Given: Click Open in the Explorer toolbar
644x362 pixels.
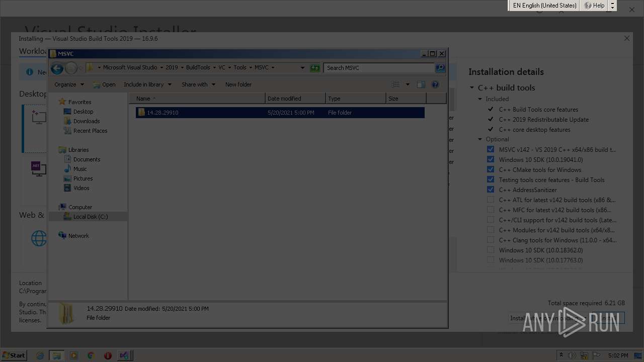Looking at the screenshot, I should tap(104, 84).
